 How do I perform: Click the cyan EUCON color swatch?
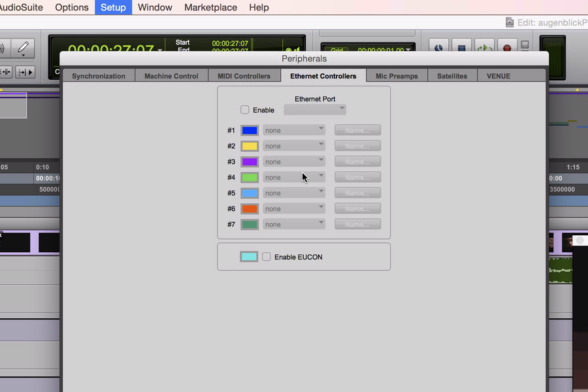coord(249,257)
